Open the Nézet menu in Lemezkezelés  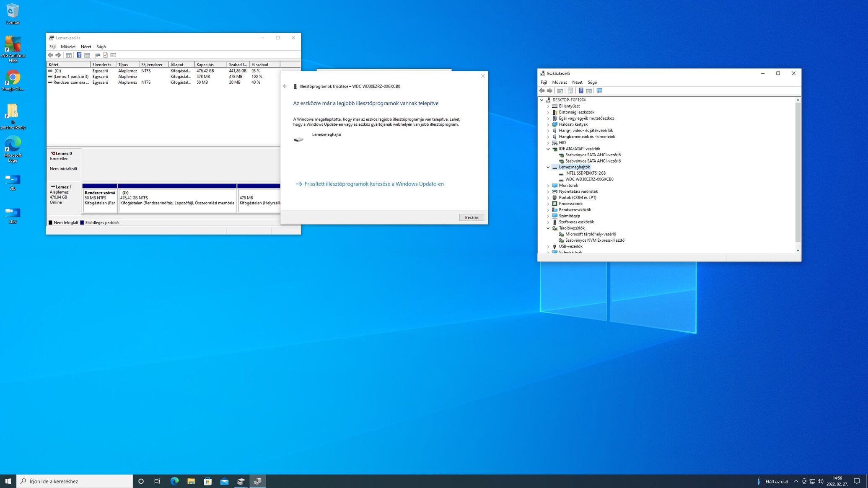86,46
